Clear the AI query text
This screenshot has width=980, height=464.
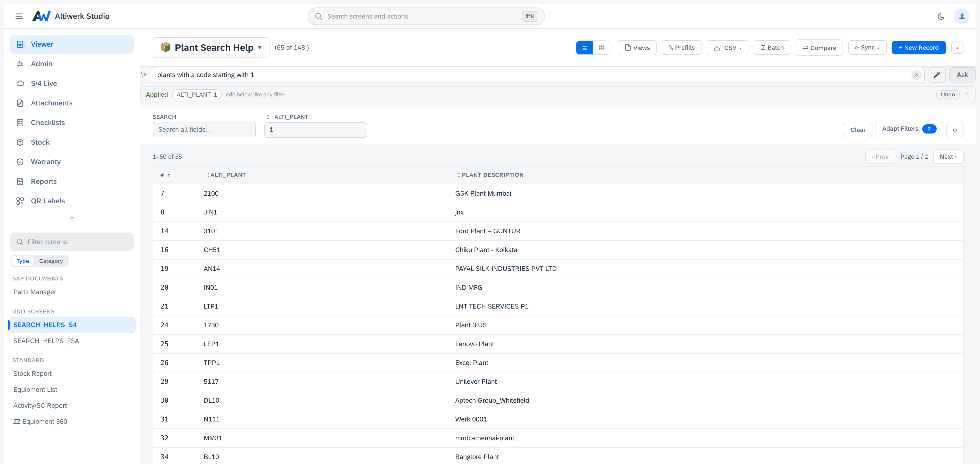(917, 75)
